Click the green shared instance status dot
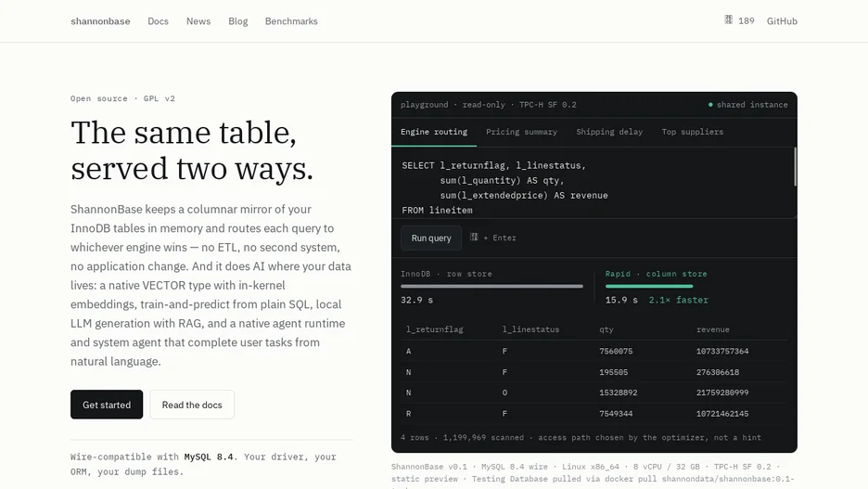 (x=710, y=105)
